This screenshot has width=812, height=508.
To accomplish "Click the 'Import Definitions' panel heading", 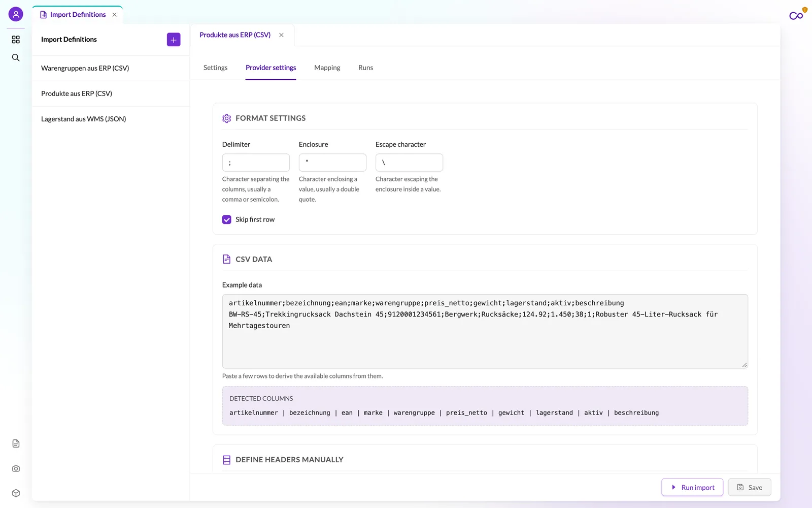I will (69, 40).
